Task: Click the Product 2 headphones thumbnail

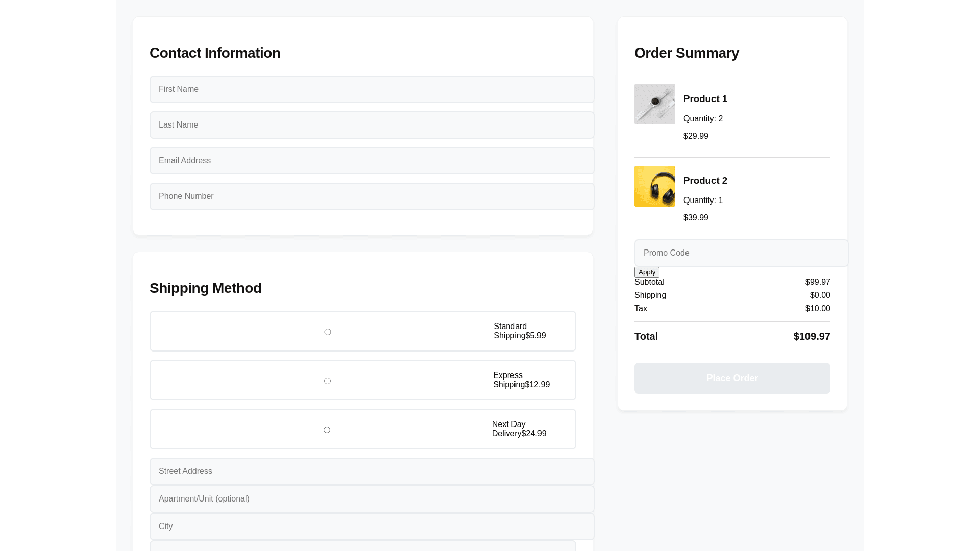Action: pos(654,186)
